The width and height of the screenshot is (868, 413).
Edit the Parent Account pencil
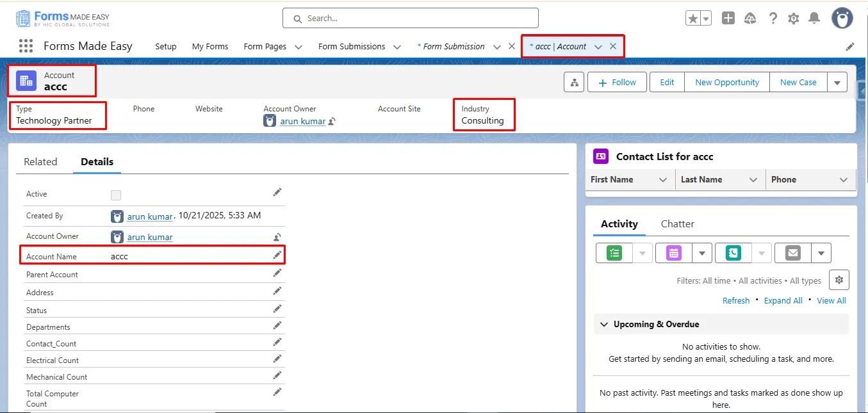pyautogui.click(x=277, y=273)
